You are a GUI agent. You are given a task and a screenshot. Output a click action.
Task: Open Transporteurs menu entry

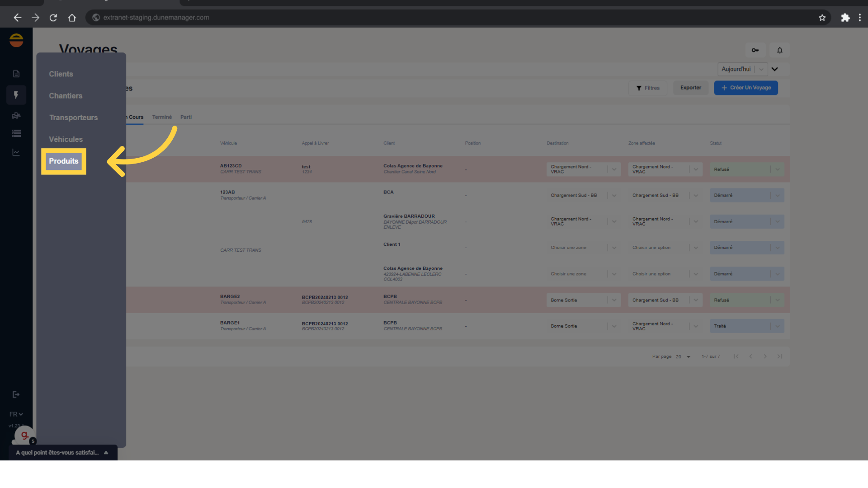[x=73, y=117]
